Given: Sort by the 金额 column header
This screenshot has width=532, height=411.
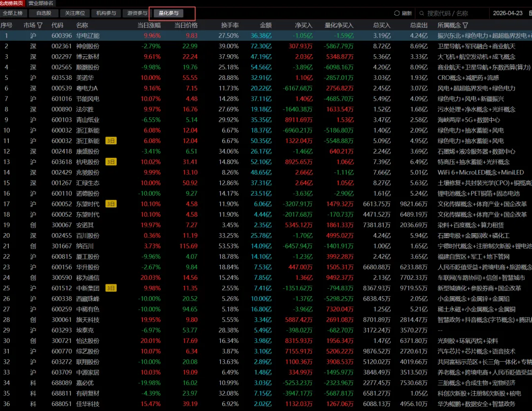Looking at the screenshot, I should click(x=266, y=25).
